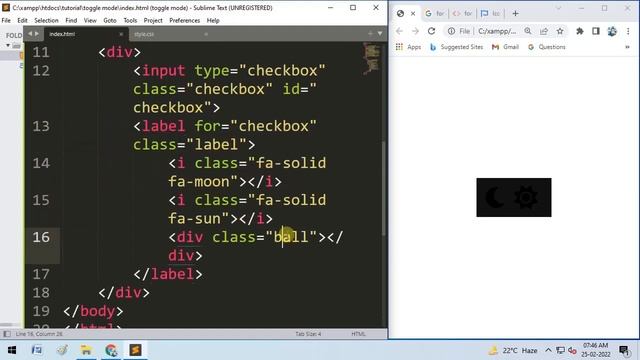The height and width of the screenshot is (360, 640).
Task: Collapse the folder tree in sidebar
Action: tap(8, 45)
